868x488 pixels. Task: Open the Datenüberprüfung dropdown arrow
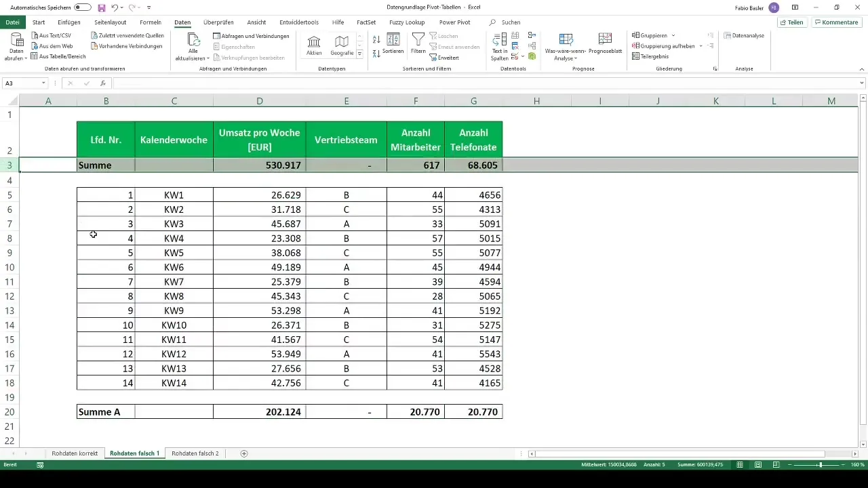[x=522, y=57]
